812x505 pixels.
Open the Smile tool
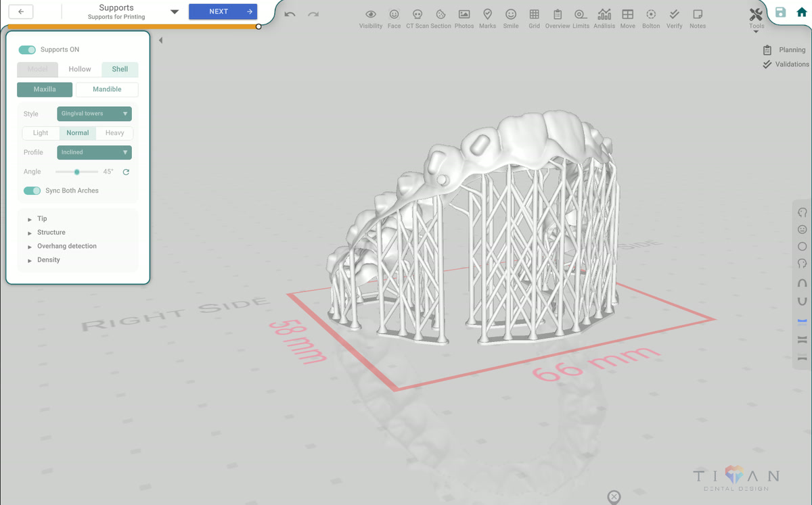[511, 18]
